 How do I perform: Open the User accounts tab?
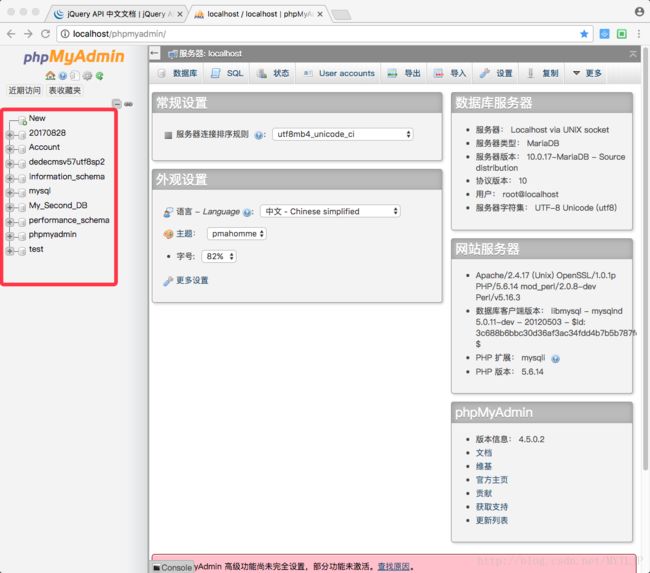click(339, 73)
